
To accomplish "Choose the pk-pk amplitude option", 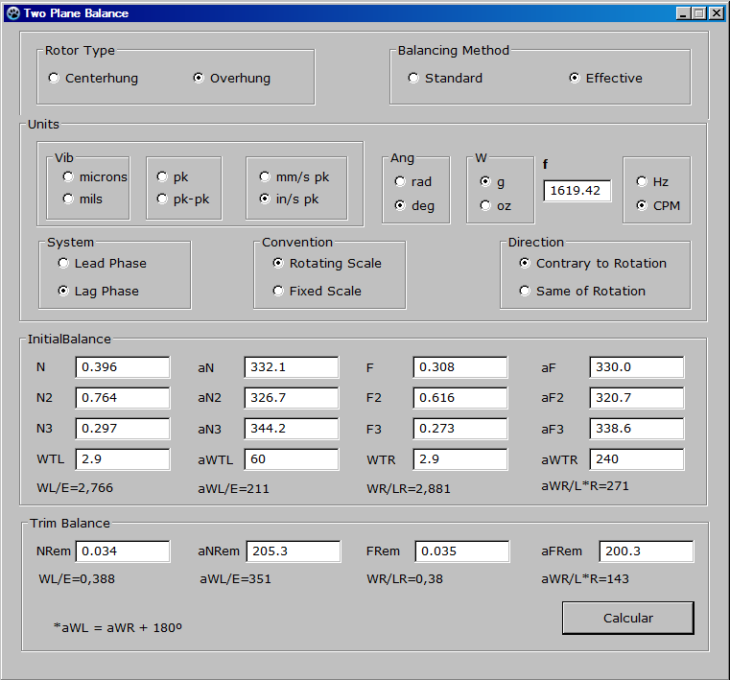I will click(162, 199).
